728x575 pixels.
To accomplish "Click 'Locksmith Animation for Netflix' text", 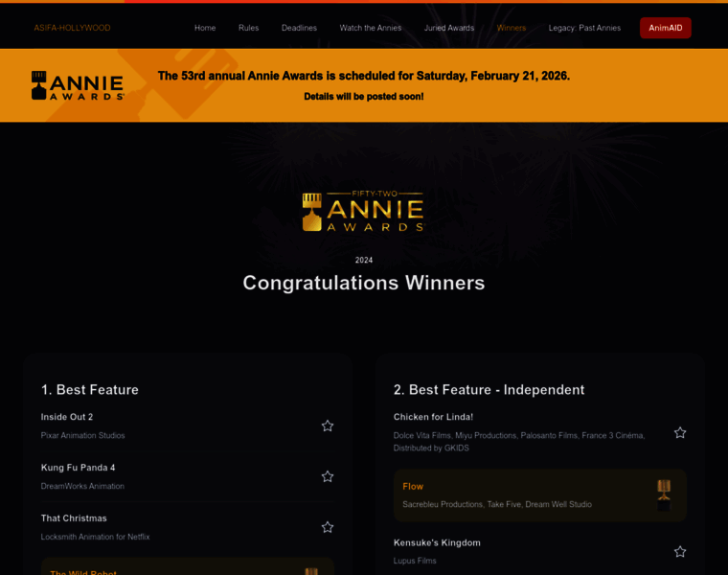I will 95,537.
